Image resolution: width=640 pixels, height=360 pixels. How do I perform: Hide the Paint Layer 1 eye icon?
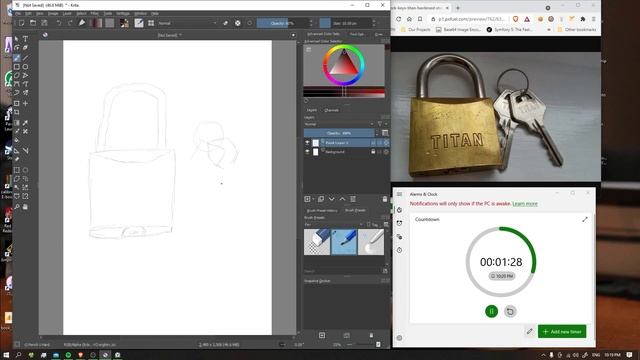[307, 142]
